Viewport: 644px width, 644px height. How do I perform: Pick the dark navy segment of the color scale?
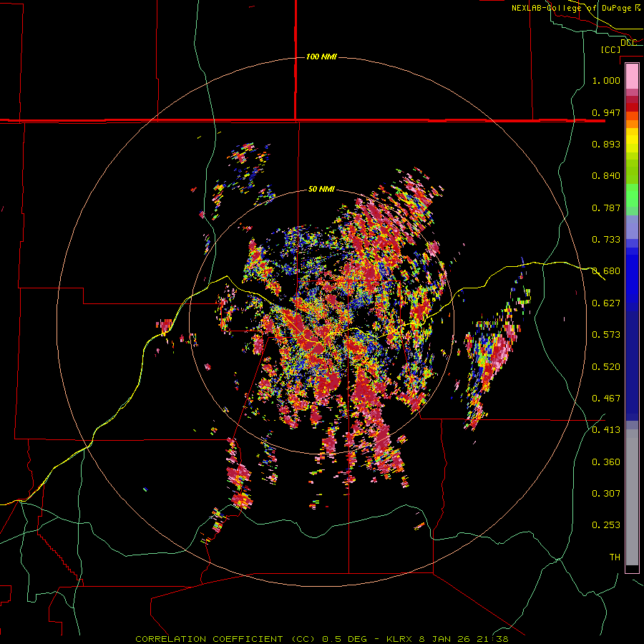pos(632,361)
